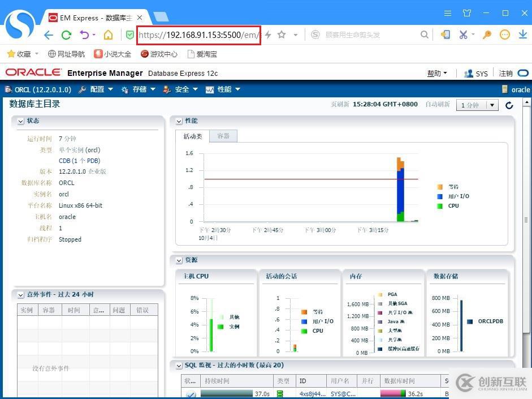Collapse the SQL 监视 section
This screenshot has height=399, width=532.
pos(179,366)
